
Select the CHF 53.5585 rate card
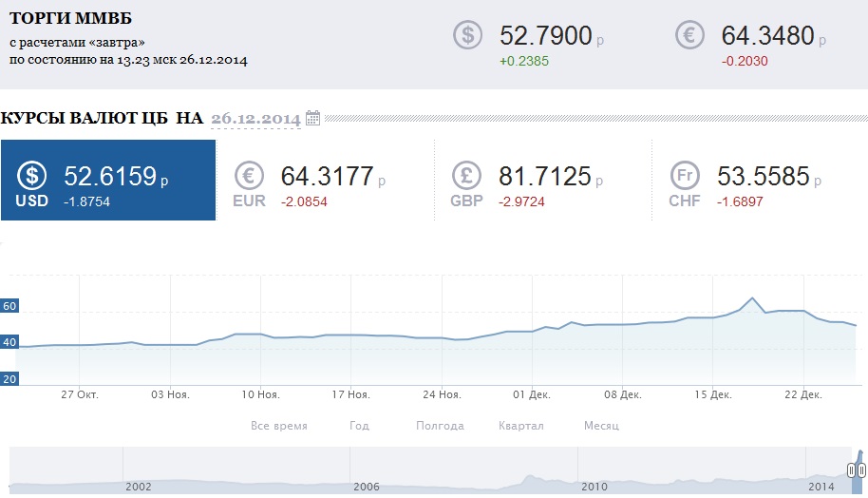pos(760,180)
